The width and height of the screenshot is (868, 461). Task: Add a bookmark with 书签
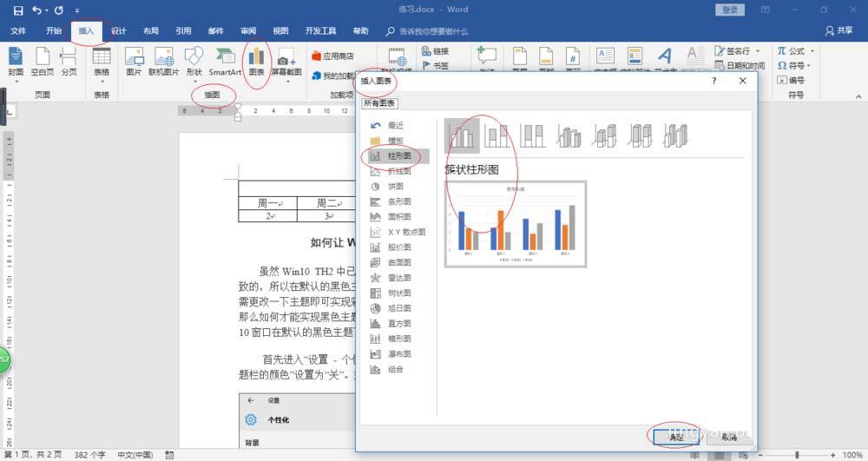tap(436, 65)
